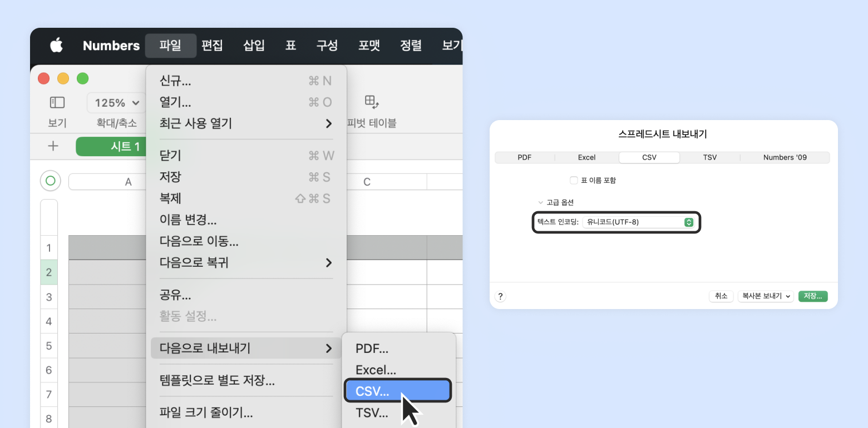This screenshot has width=868, height=428.
Task: Open the Apple menu
Action: pyautogui.click(x=56, y=46)
